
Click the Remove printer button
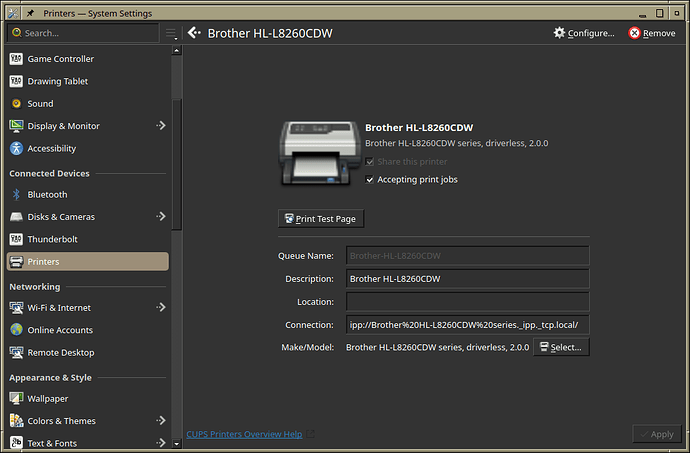652,33
